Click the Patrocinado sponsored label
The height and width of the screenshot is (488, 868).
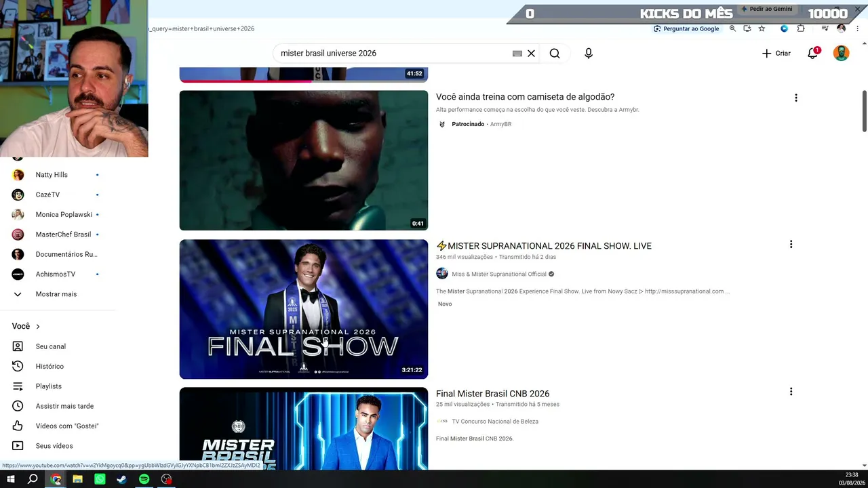point(468,125)
